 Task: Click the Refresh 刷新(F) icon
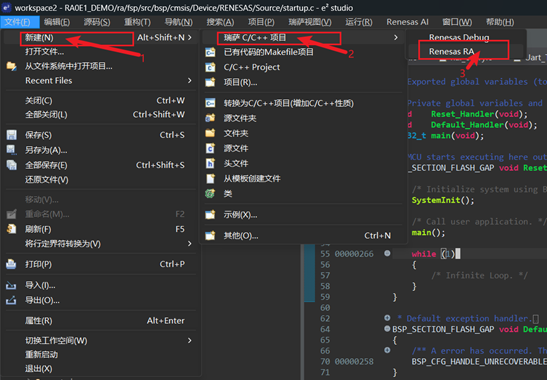click(11, 229)
